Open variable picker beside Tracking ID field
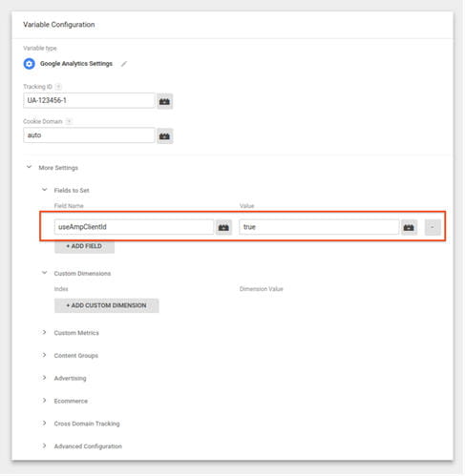465x476 pixels. [164, 101]
